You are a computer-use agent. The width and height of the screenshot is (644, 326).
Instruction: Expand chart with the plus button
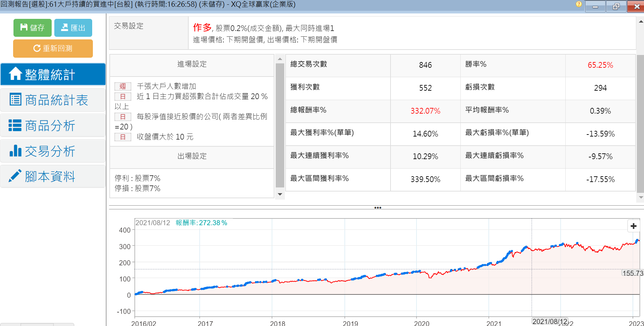pyautogui.click(x=633, y=226)
